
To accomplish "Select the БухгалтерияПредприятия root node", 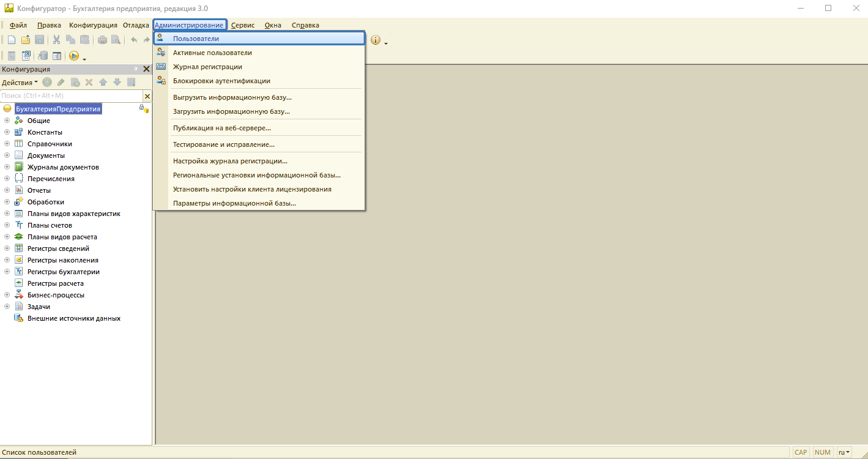I will click(x=58, y=109).
